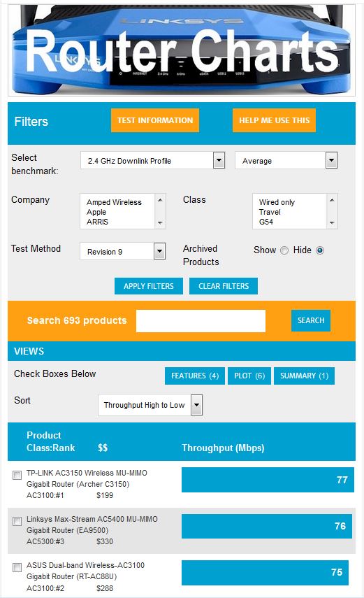Click the 77 Mbps throughput bar
Screen dimensions: 364x598
(x=268, y=480)
